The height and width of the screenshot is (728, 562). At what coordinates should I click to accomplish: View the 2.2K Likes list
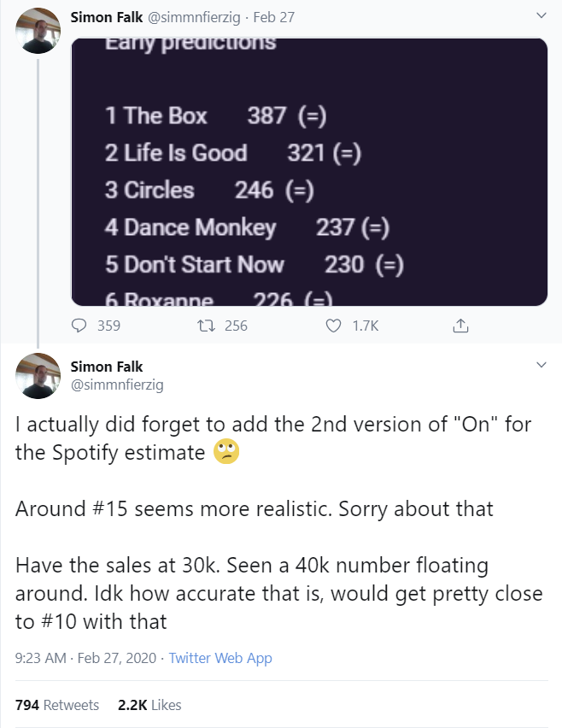point(149,705)
